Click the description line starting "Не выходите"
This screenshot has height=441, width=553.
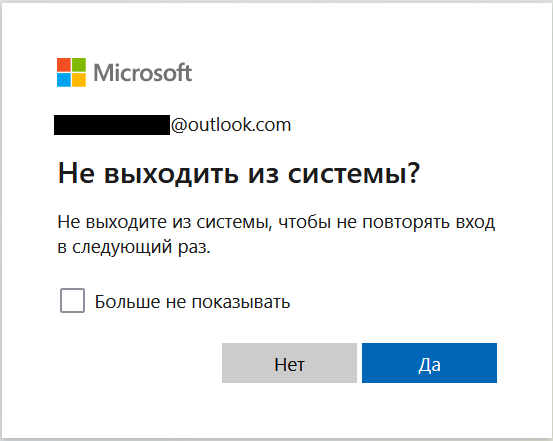[x=276, y=222]
